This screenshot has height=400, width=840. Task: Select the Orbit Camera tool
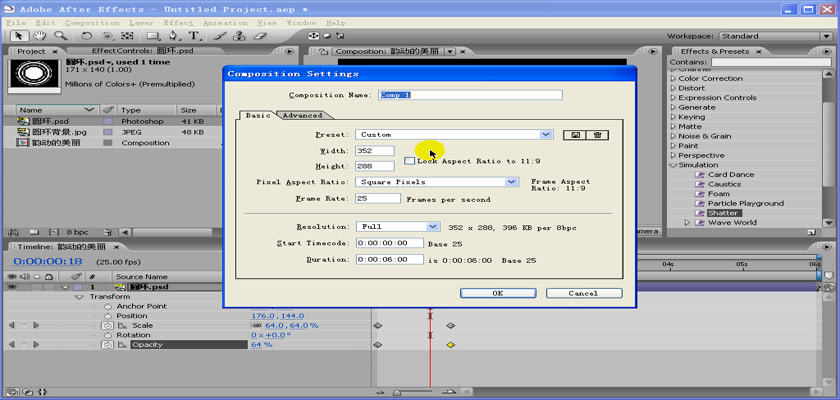107,36
